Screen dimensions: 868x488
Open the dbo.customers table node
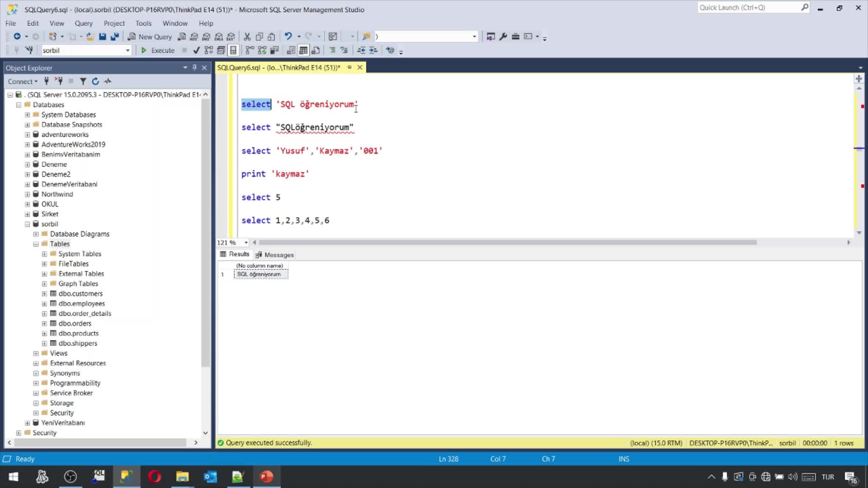coord(45,293)
